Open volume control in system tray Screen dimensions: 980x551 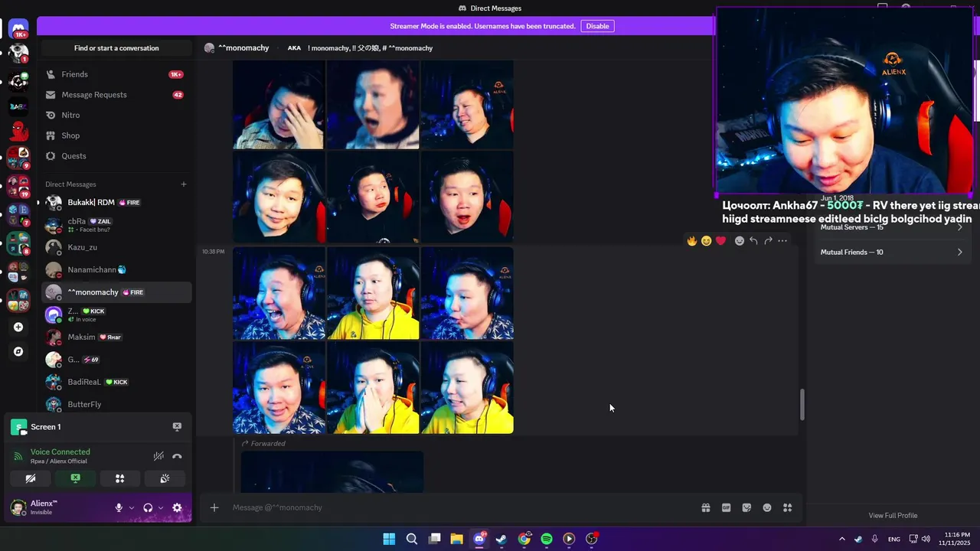click(926, 539)
